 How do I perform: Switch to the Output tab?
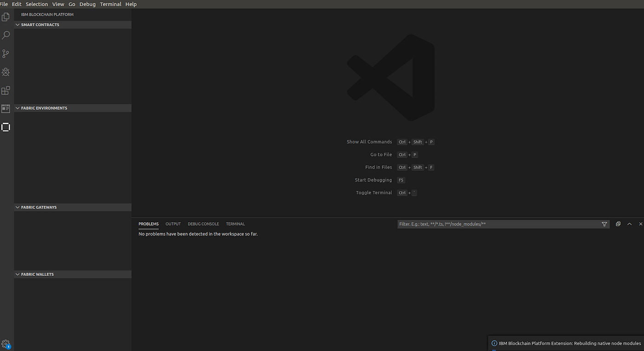coord(173,224)
